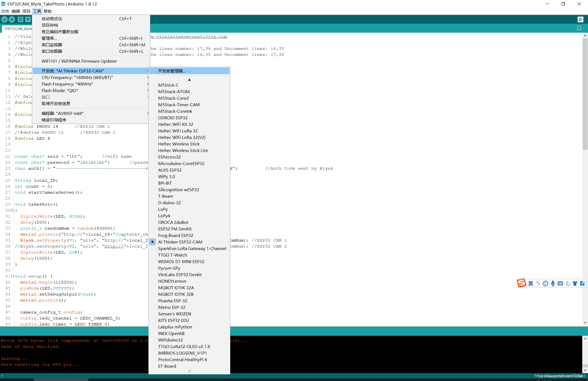Click the Upload arrow toolbar button
Image resolution: width=588 pixels, height=381 pixels.
pyautogui.click(x=12, y=19)
